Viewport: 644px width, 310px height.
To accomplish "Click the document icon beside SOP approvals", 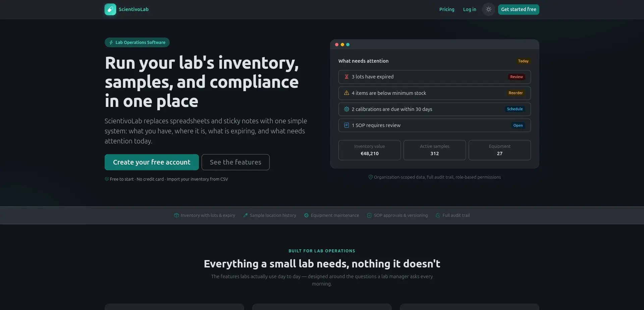I will click(x=369, y=215).
